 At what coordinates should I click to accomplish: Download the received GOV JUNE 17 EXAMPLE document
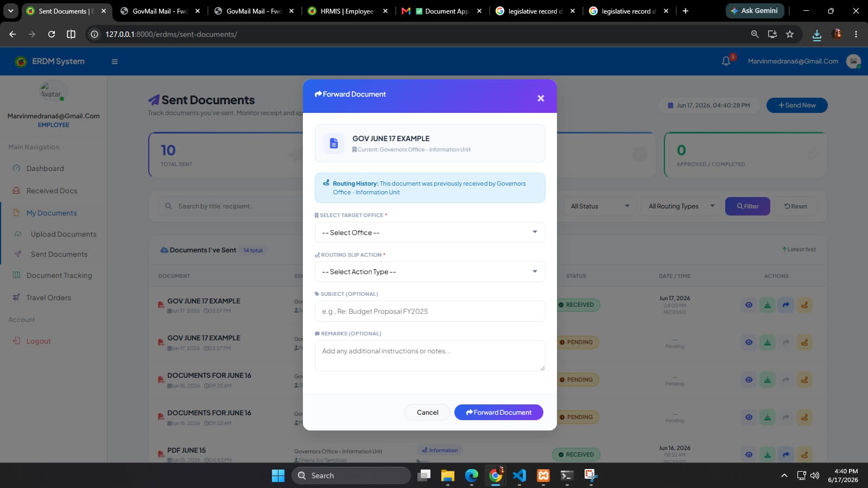[767, 305]
